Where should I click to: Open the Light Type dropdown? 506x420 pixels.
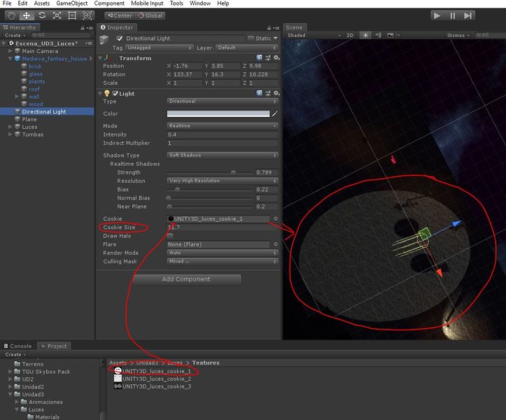pyautogui.click(x=223, y=101)
